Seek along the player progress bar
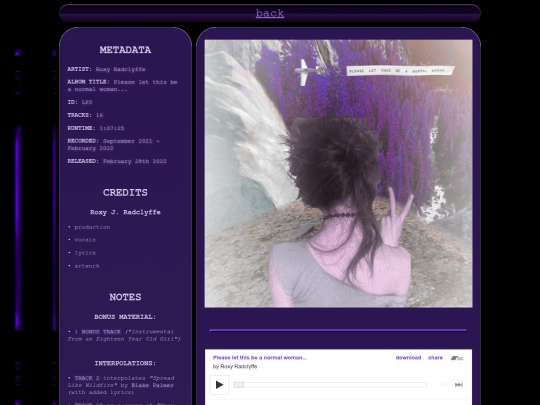Image resolution: width=540 pixels, height=405 pixels. (330, 385)
